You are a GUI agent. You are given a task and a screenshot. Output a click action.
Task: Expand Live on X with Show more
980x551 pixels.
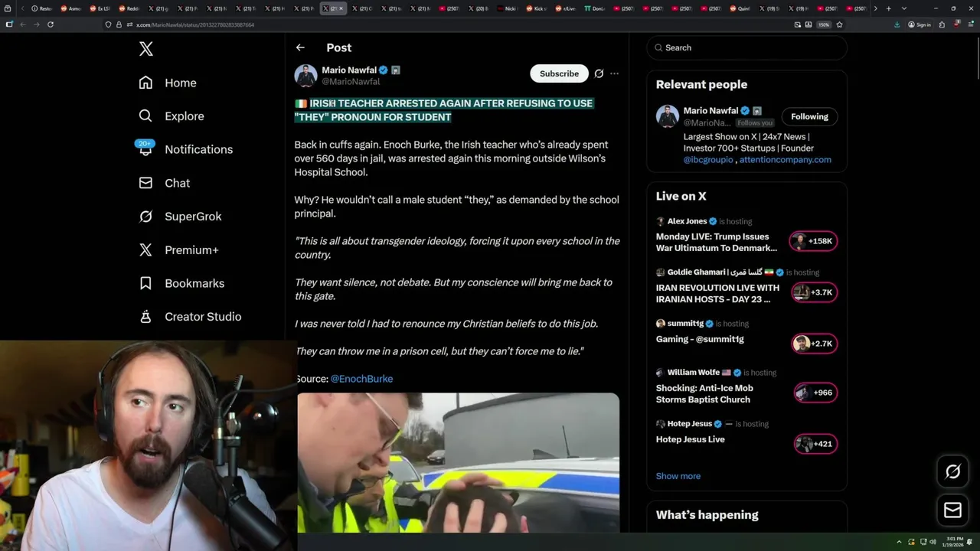coord(678,476)
